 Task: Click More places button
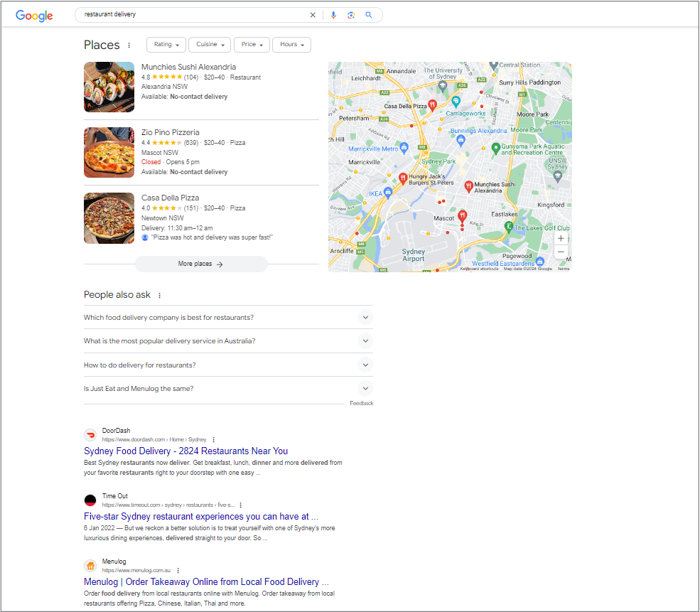click(201, 264)
